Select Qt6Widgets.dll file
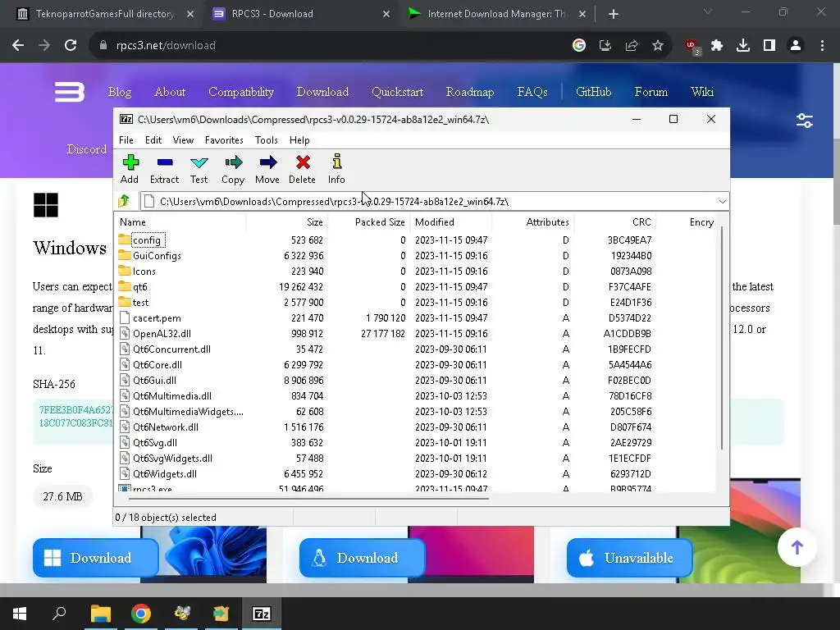Screen dimensions: 840x630 point(164,473)
